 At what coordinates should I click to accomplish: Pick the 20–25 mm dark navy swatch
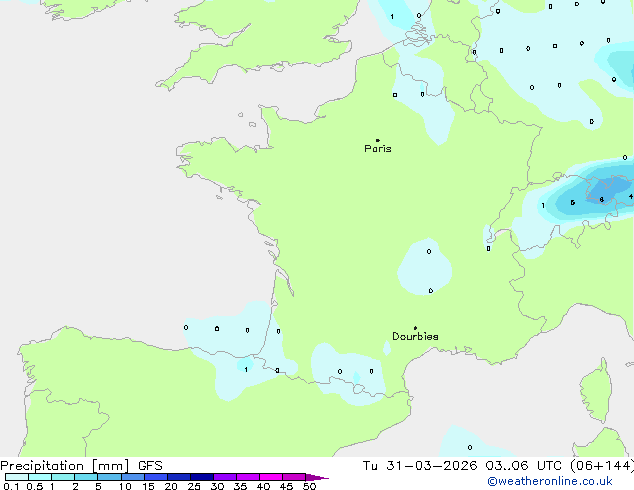[x=180, y=478]
